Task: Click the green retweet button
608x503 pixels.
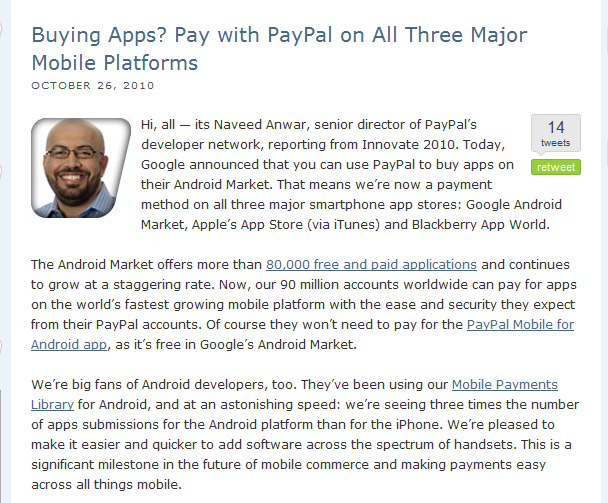Action: click(x=556, y=167)
